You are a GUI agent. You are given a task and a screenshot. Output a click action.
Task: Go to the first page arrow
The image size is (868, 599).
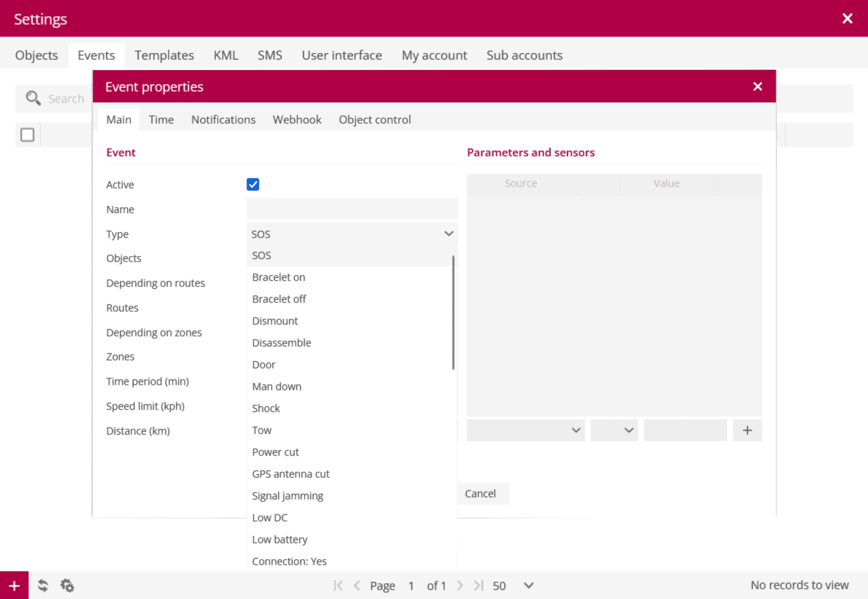click(338, 586)
